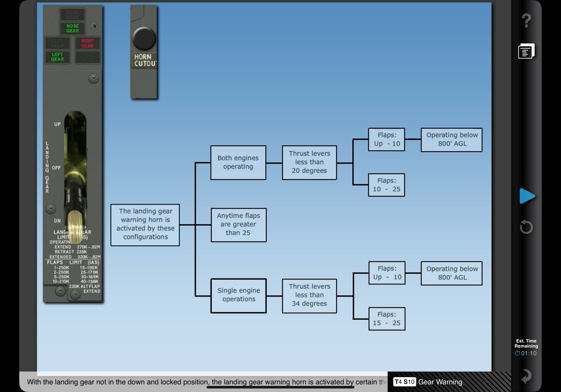Click the circular replay icon
Screen dimensions: 561x392
(526, 227)
